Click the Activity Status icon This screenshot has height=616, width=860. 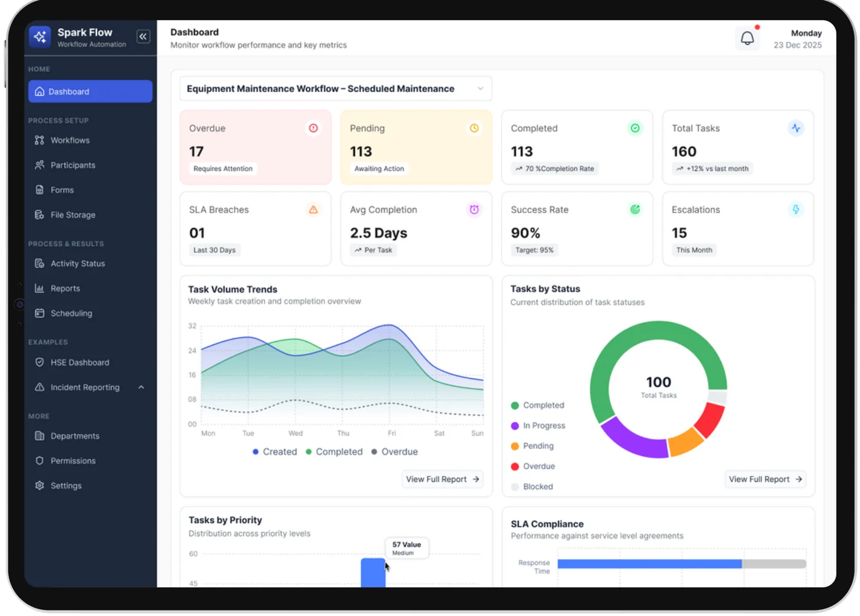tap(39, 263)
